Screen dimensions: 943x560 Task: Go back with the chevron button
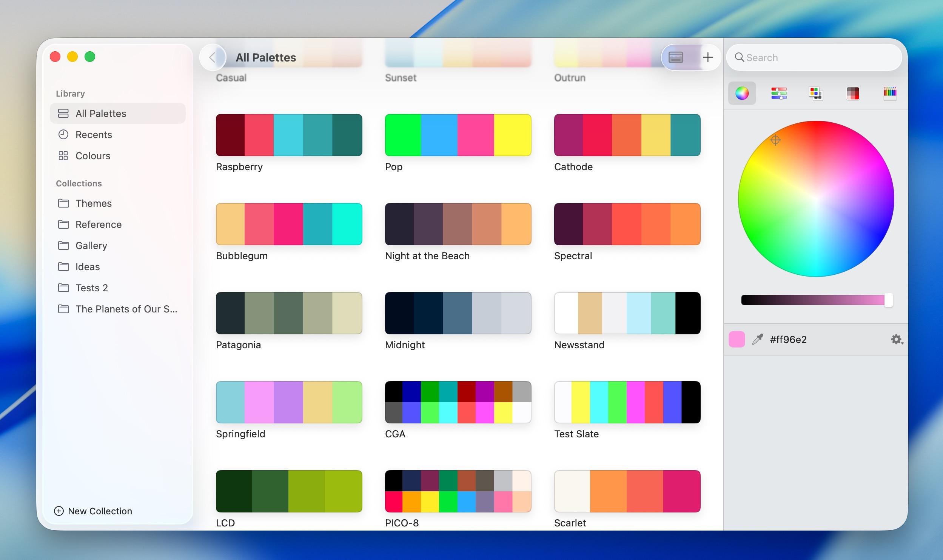pyautogui.click(x=213, y=57)
